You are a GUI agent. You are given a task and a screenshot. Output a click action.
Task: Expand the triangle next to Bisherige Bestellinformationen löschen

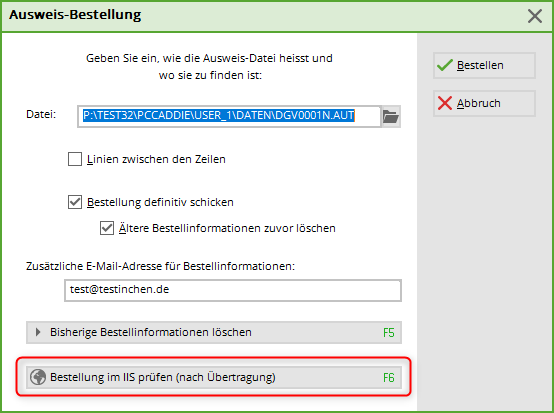point(38,332)
